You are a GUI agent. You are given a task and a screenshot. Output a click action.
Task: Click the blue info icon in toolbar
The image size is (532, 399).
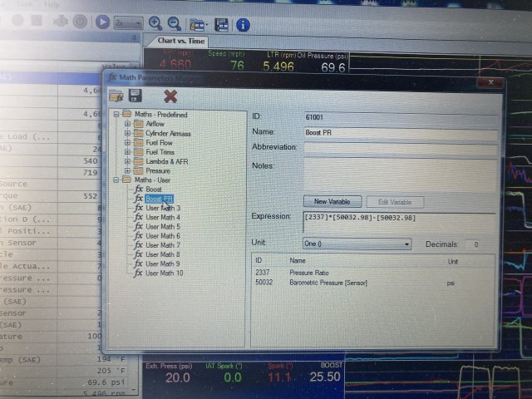(x=243, y=25)
